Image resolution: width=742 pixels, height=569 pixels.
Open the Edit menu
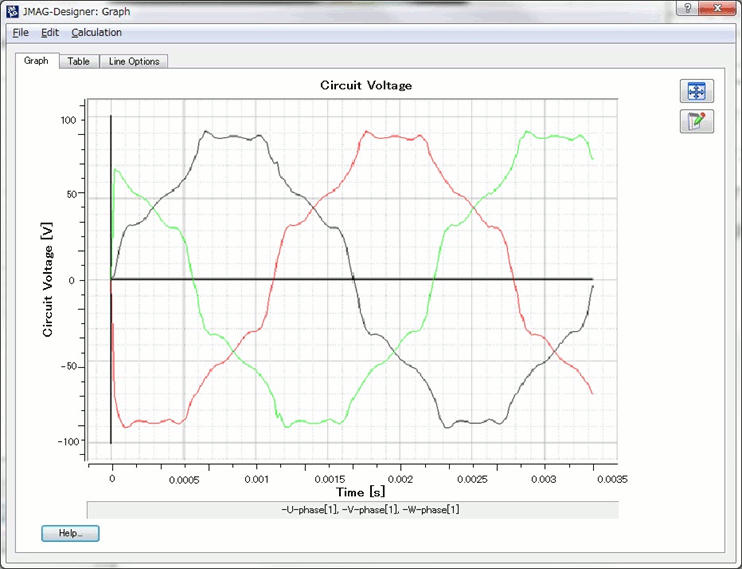coord(50,33)
